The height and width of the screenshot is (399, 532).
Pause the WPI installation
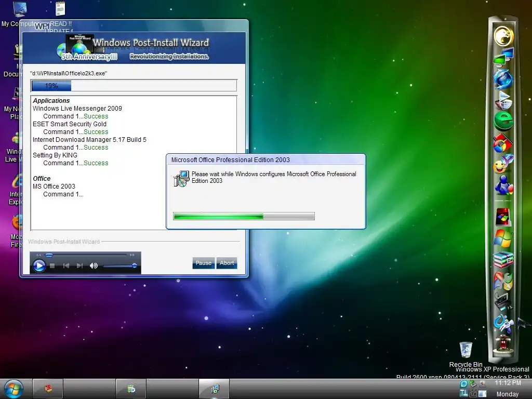(x=204, y=263)
